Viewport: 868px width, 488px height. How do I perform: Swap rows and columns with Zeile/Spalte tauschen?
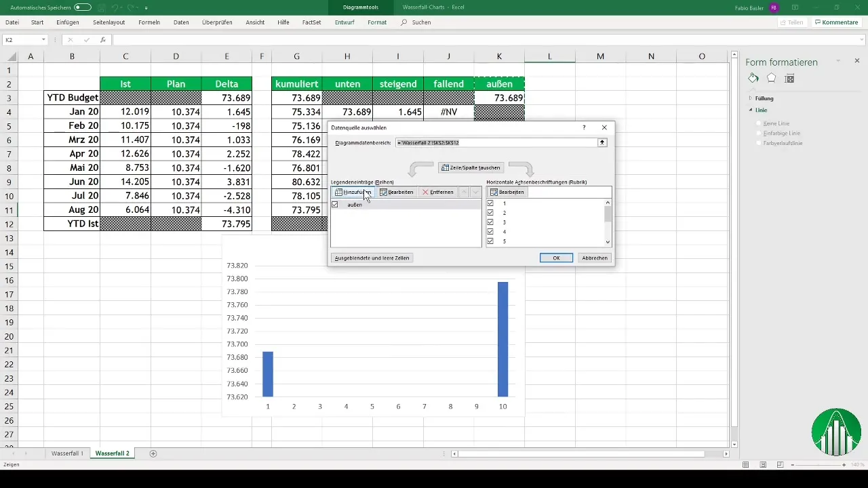pos(471,167)
